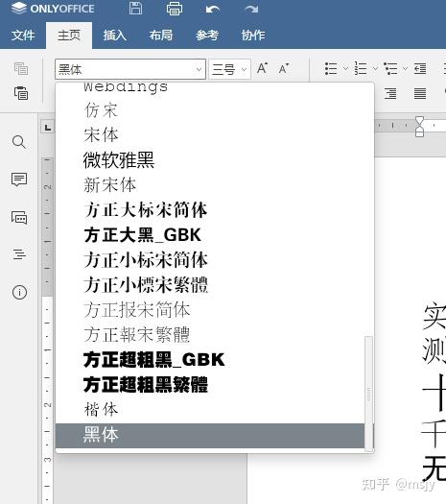Screen dimensions: 446x504
Task: Apply multilevel list formatting
Action: click(x=390, y=68)
